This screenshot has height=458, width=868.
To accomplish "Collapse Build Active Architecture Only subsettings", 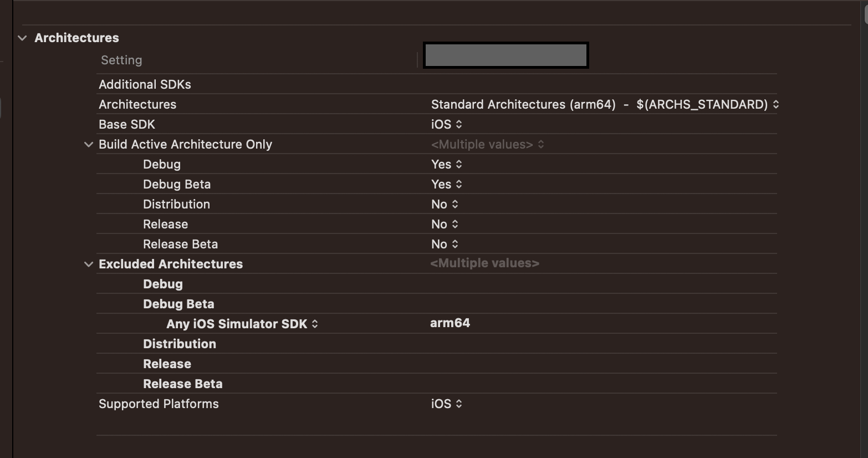I will pos(89,144).
